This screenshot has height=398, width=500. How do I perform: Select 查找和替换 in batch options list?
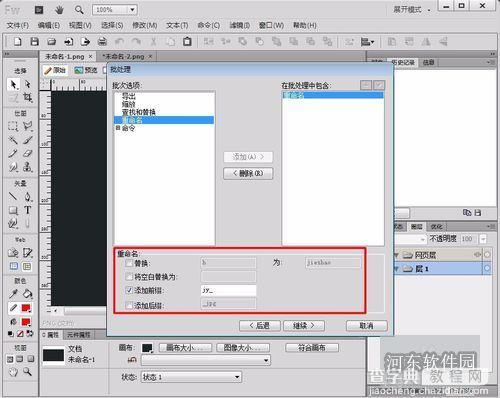tap(139, 112)
